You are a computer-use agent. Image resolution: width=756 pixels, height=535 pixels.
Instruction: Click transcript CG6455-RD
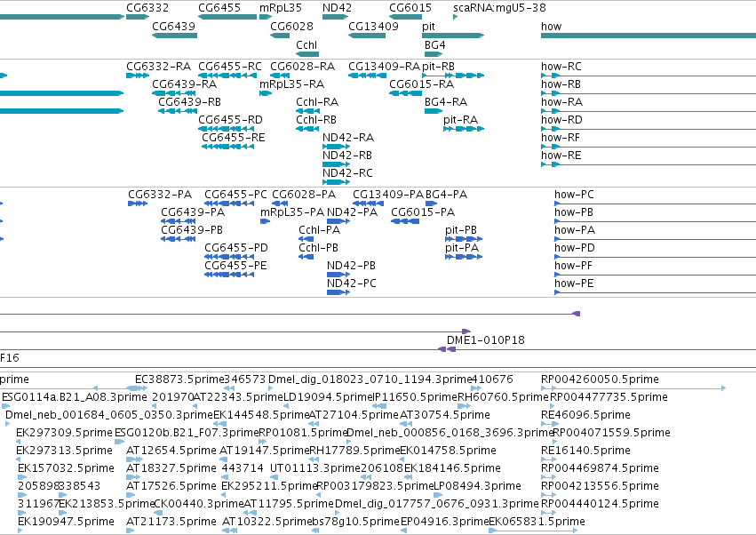(x=230, y=120)
